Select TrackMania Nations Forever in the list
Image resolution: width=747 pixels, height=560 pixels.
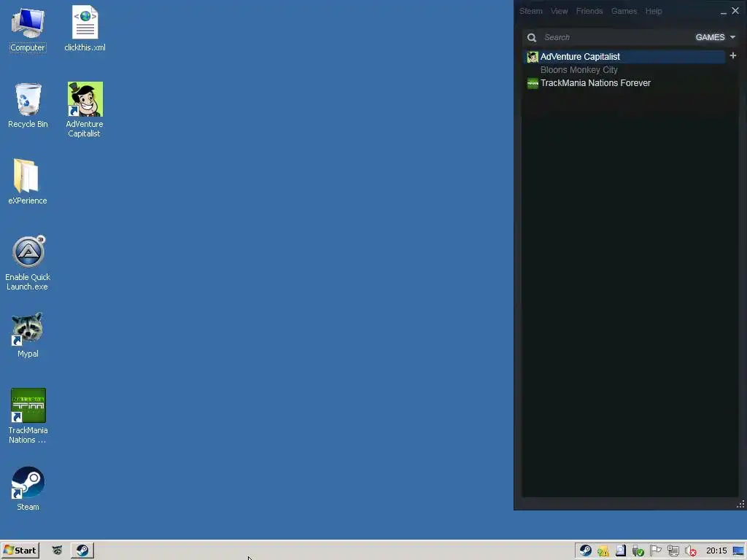pos(595,83)
